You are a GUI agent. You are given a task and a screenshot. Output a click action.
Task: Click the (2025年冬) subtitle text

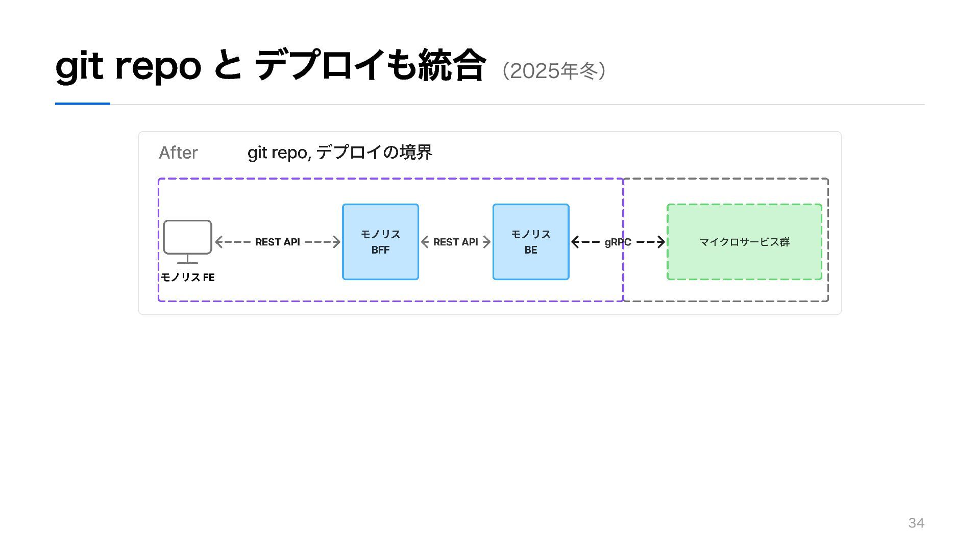554,71
